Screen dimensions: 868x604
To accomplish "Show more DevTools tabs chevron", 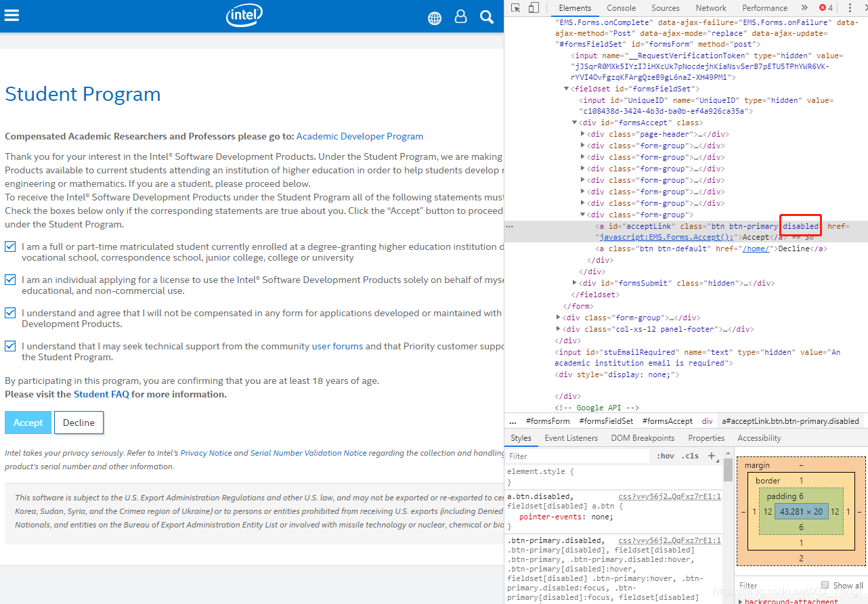I will tap(804, 8).
